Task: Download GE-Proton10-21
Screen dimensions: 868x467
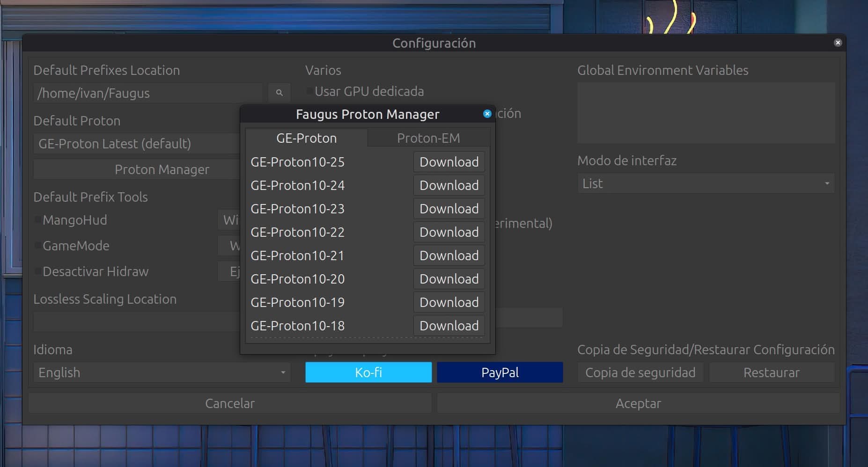Action: (449, 255)
